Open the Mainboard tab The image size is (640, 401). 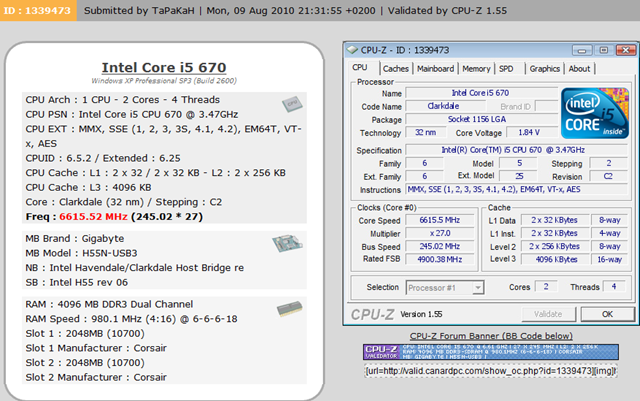pos(435,69)
